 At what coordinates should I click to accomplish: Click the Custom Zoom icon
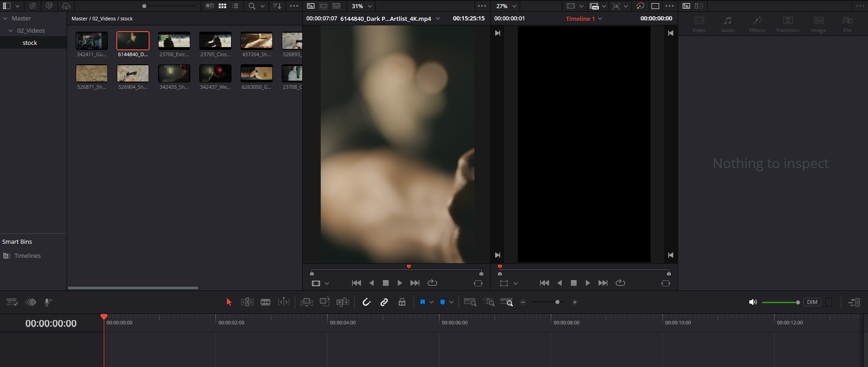(506, 302)
